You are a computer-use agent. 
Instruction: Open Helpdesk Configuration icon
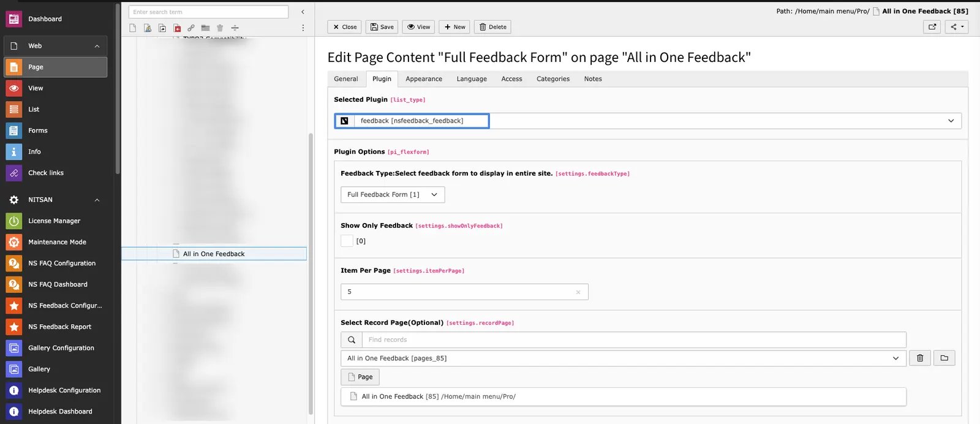13,390
